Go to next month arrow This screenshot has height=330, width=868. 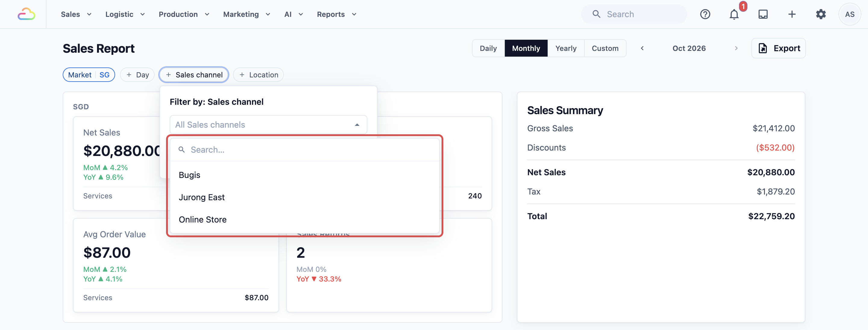pyautogui.click(x=736, y=48)
